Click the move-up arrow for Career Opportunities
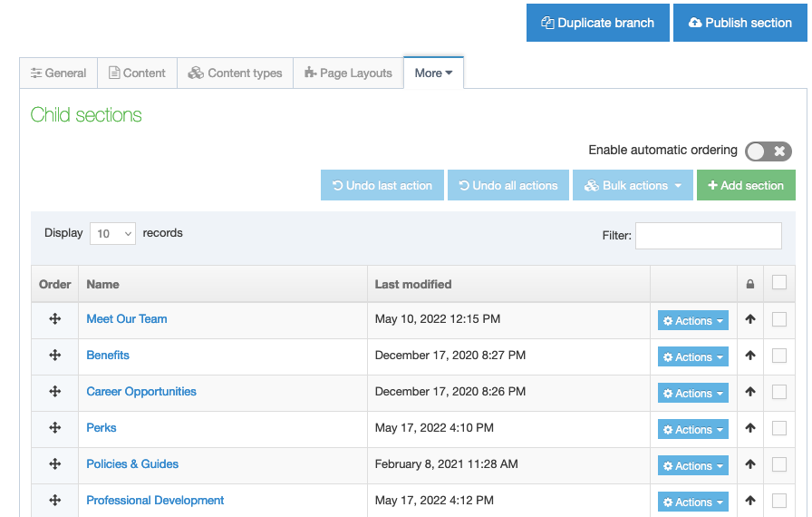Screen dimensions: 812x517 coord(749,393)
